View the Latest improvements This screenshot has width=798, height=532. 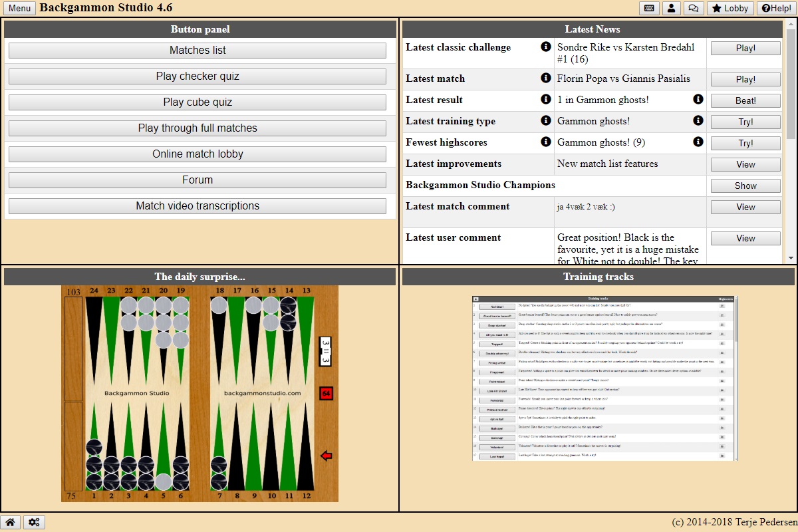tap(745, 164)
